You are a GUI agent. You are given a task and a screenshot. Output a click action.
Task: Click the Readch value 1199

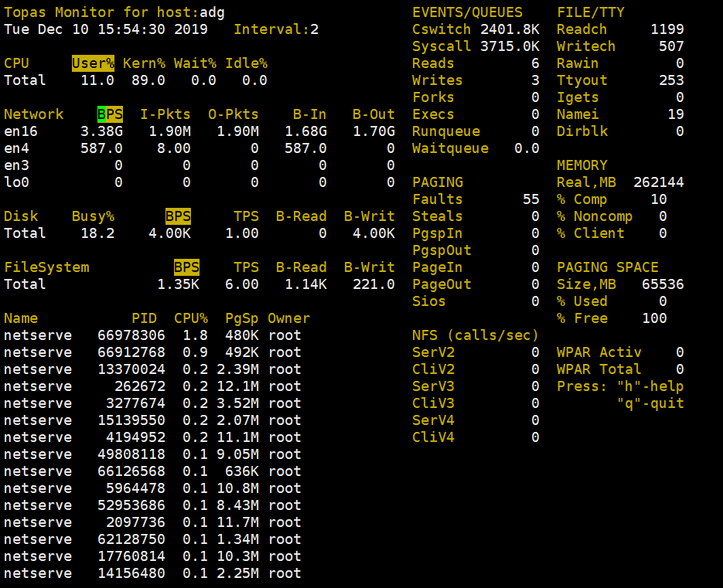point(667,29)
